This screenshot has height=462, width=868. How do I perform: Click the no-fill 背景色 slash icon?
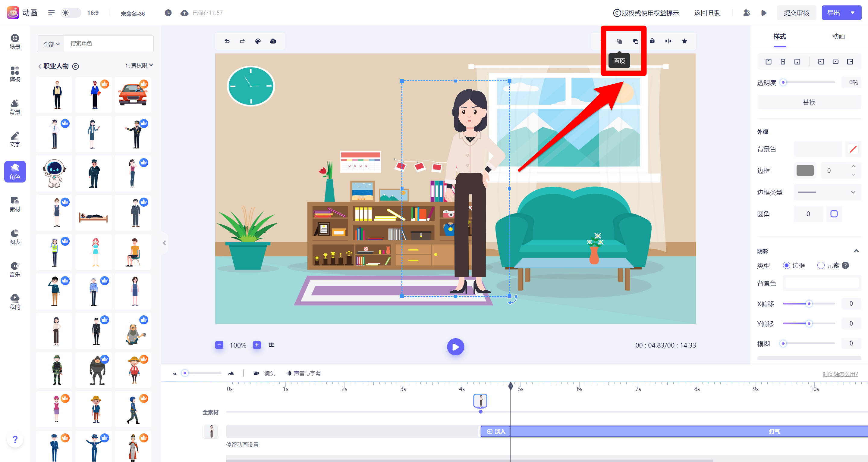[x=853, y=149]
